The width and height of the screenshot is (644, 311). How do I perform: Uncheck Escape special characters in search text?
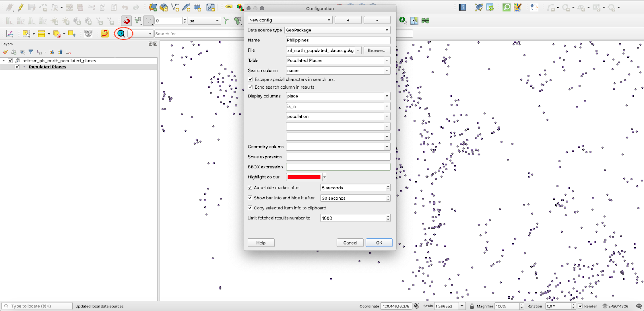[x=250, y=79]
